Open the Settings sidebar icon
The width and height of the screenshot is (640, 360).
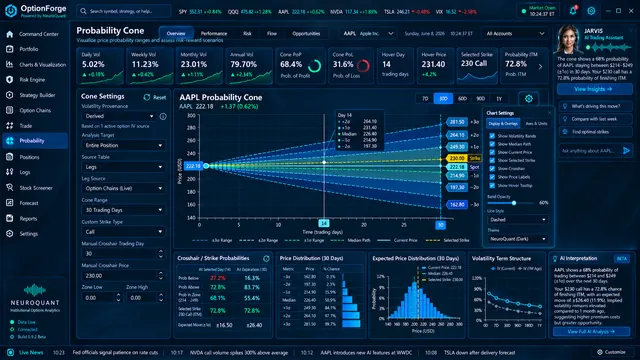pyautogui.click(x=10, y=234)
